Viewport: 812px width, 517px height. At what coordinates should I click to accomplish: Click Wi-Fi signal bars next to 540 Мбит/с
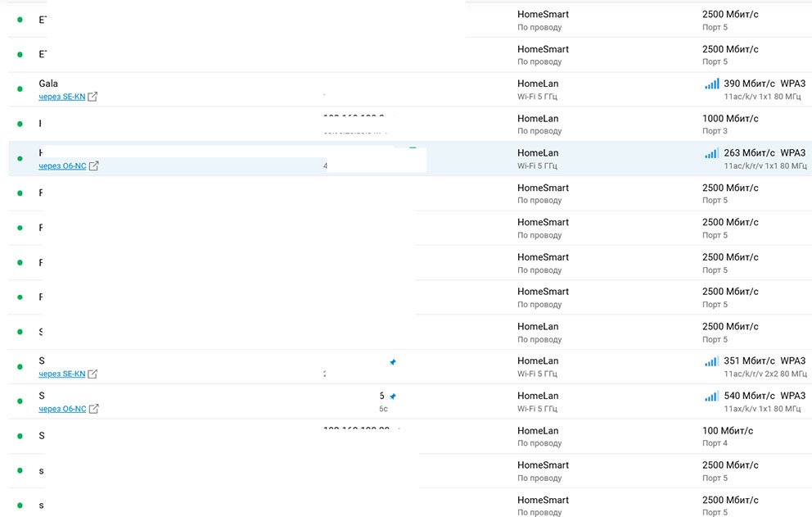pos(711,396)
